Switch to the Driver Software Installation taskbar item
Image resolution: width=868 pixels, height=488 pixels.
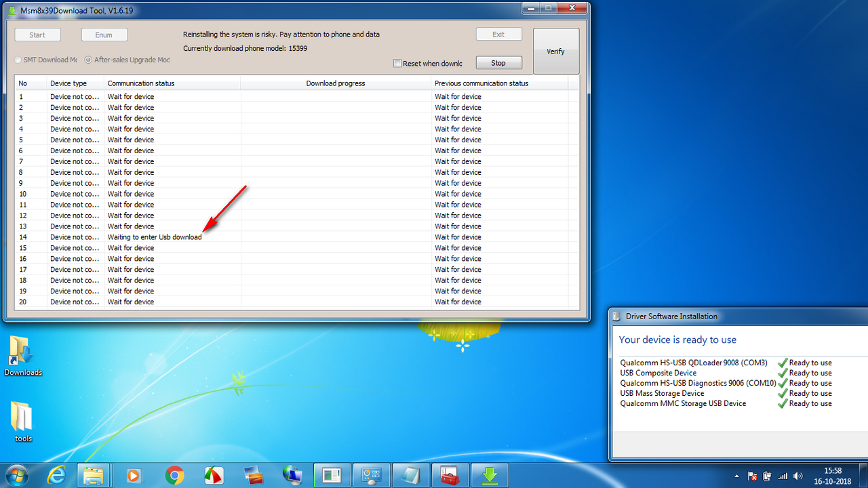(333, 476)
